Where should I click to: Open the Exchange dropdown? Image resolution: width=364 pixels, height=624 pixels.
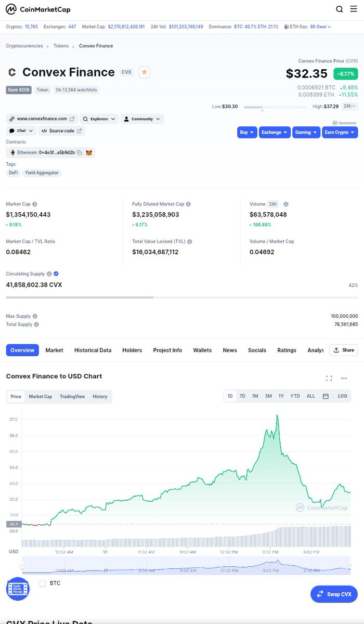[x=275, y=133]
